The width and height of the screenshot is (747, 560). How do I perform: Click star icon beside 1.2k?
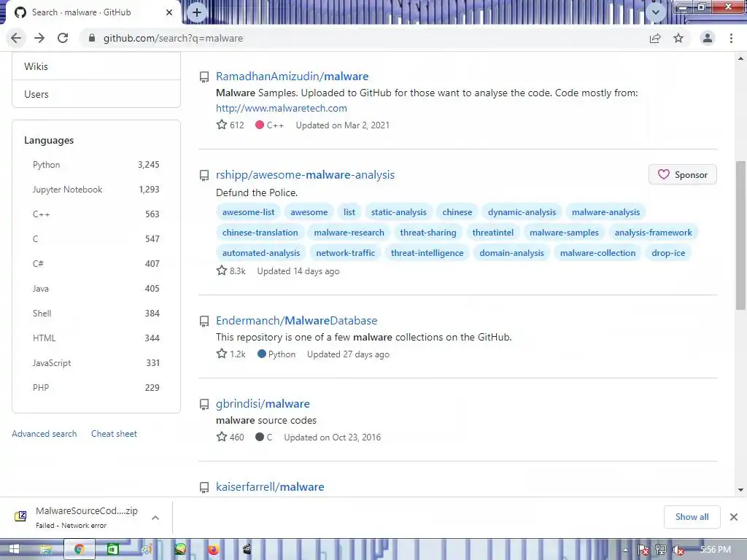click(222, 354)
